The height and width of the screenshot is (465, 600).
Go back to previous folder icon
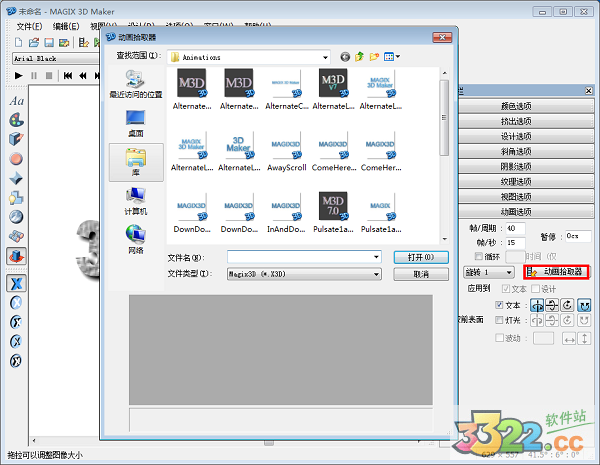pos(345,57)
